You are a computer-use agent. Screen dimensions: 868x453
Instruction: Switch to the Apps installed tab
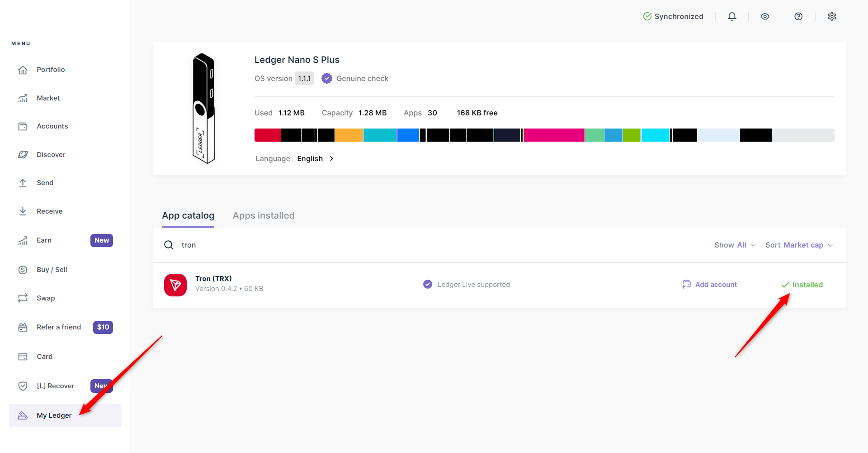pyautogui.click(x=264, y=215)
